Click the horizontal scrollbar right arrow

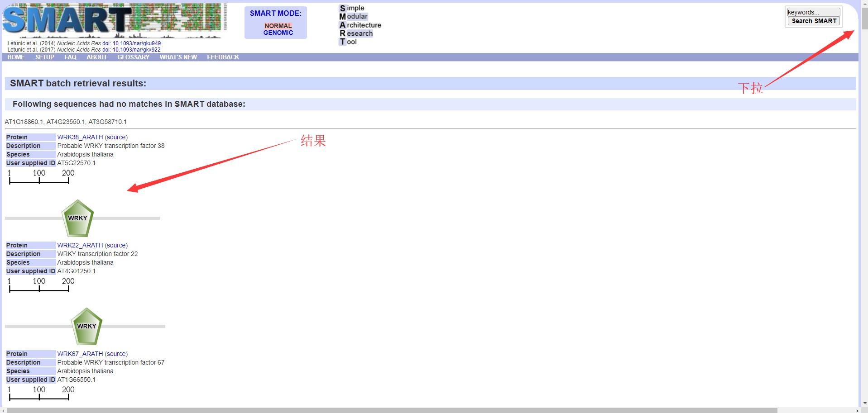(x=857, y=410)
